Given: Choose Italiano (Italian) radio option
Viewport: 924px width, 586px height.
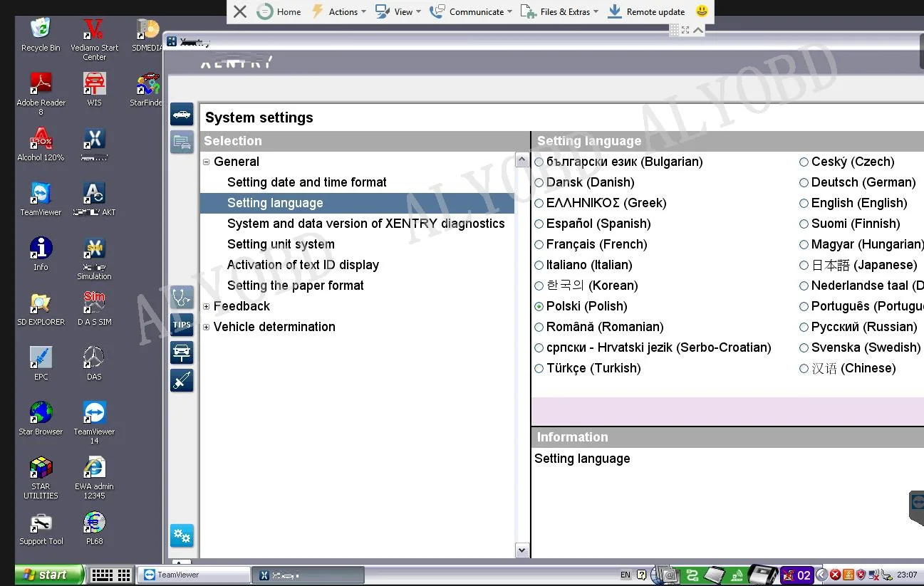Looking at the screenshot, I should tap(539, 265).
